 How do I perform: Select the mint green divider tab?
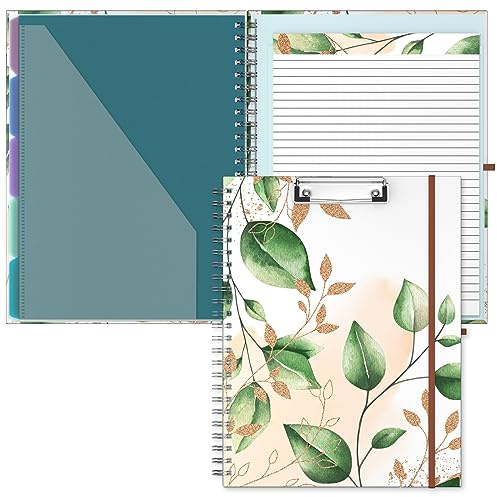pyautogui.click(x=13, y=230)
